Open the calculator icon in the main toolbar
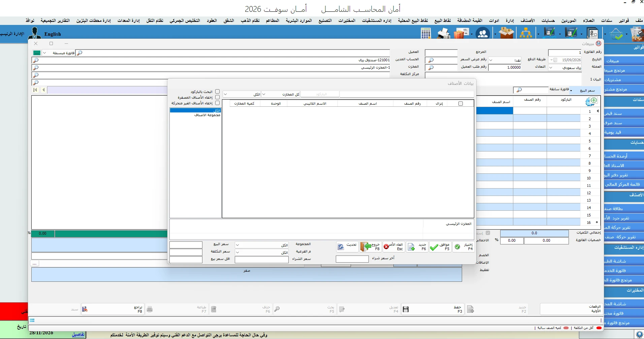 coord(426,33)
